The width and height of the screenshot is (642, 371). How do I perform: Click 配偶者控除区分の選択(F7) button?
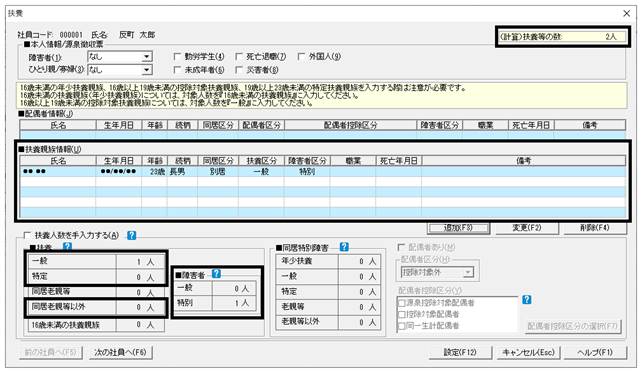tap(573, 326)
